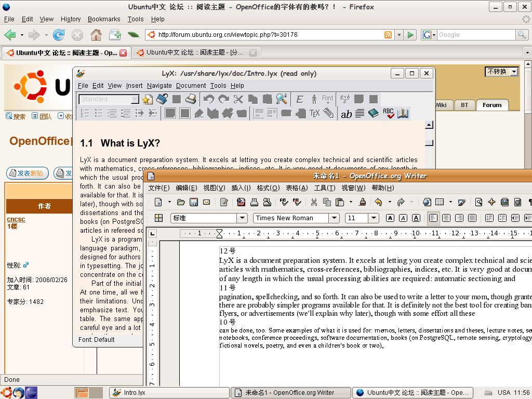The width and height of the screenshot is (532, 399).
Task: Click the BT tab on the page
Action: point(464,105)
